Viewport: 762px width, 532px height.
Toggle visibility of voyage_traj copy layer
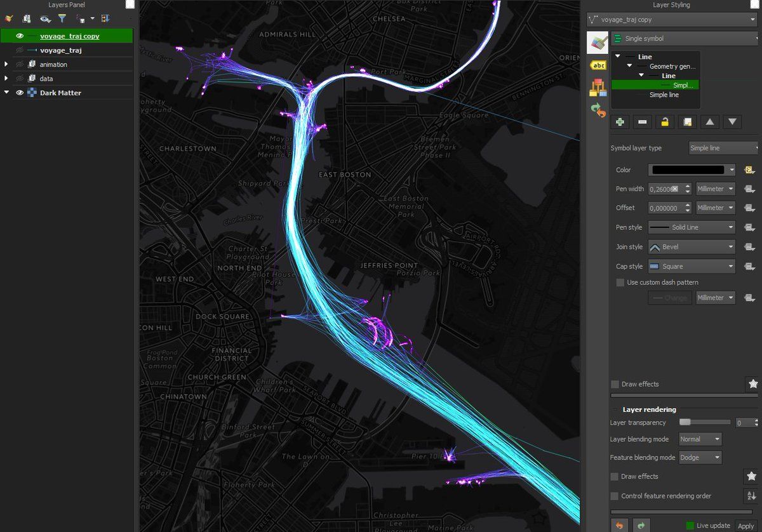click(x=20, y=36)
